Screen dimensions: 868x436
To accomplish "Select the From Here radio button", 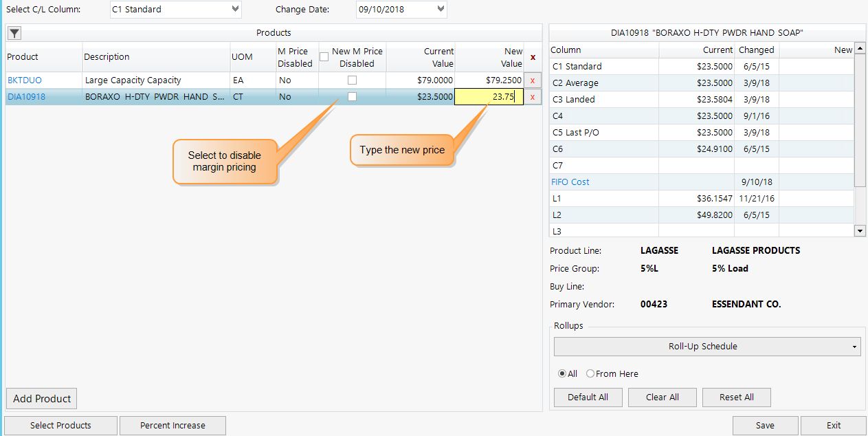I will (590, 373).
